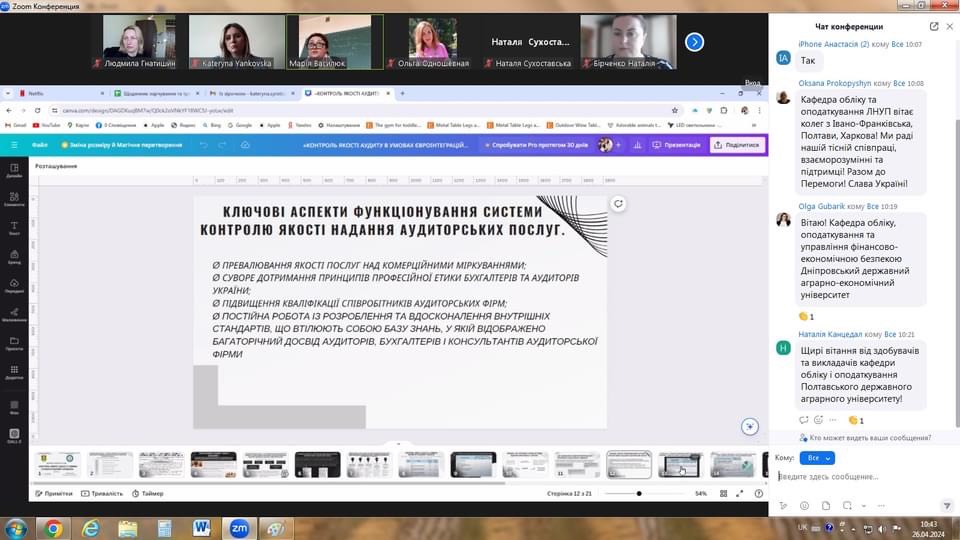The width and height of the screenshot is (960, 540).
Task: Open emoji picker in chat toolbar
Action: [x=804, y=506]
